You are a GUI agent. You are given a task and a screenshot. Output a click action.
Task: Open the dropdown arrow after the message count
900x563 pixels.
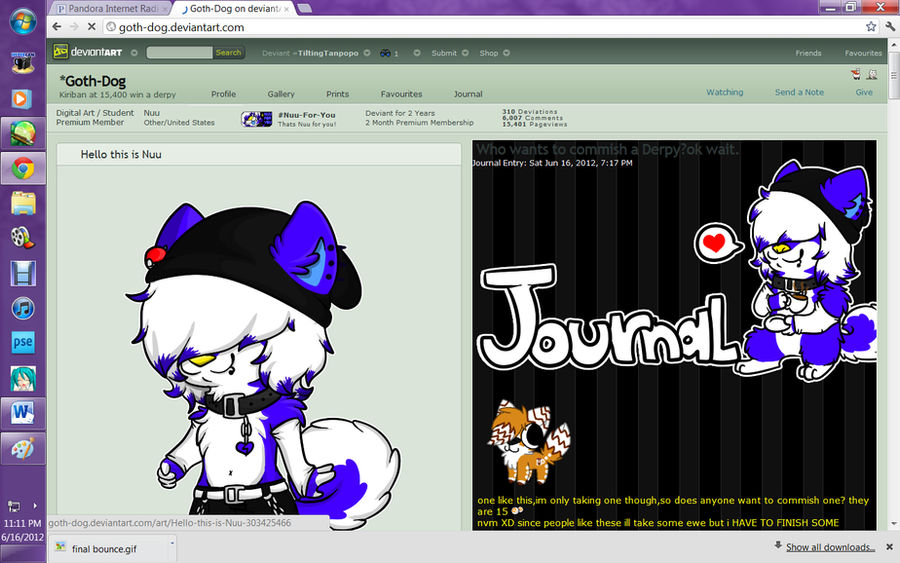[417, 53]
